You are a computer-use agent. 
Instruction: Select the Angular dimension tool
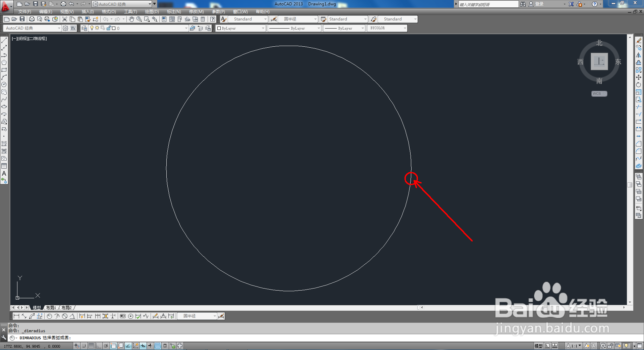click(x=72, y=316)
